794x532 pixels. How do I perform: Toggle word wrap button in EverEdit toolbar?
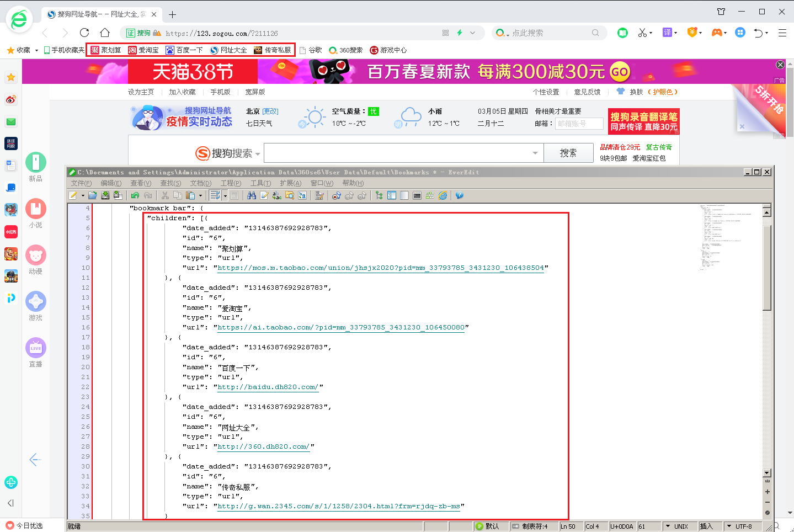point(215,195)
